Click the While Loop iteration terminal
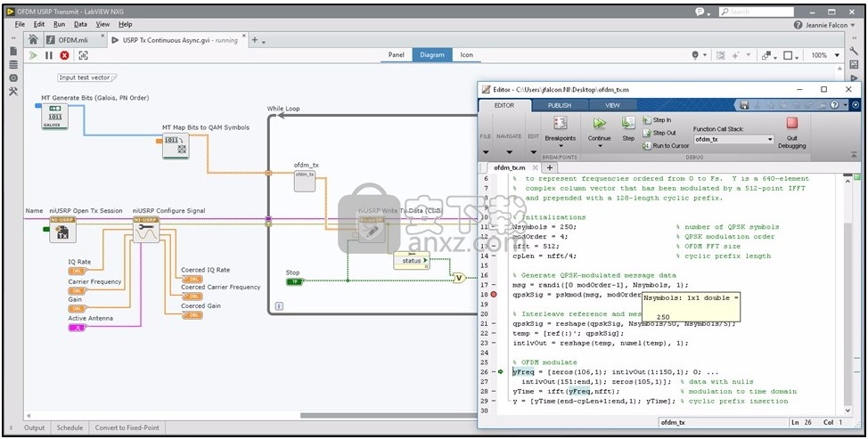Viewport: 868px width, 439px height. 279,305
